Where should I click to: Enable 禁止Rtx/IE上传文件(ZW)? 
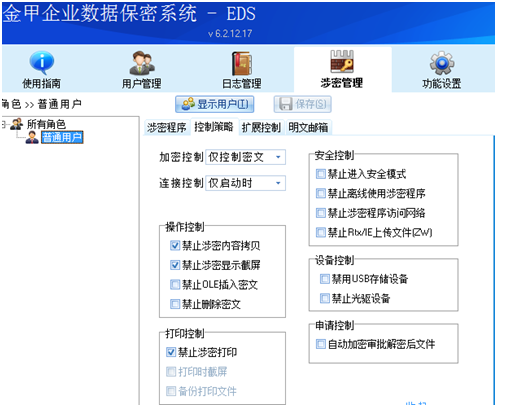coord(321,232)
